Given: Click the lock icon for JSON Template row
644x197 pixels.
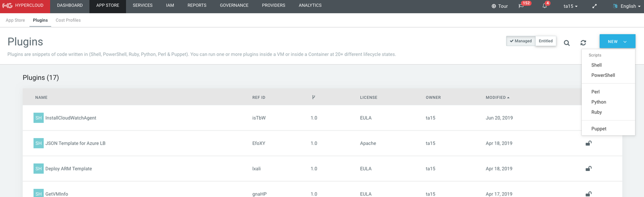Looking at the screenshot, I should click(x=588, y=143).
